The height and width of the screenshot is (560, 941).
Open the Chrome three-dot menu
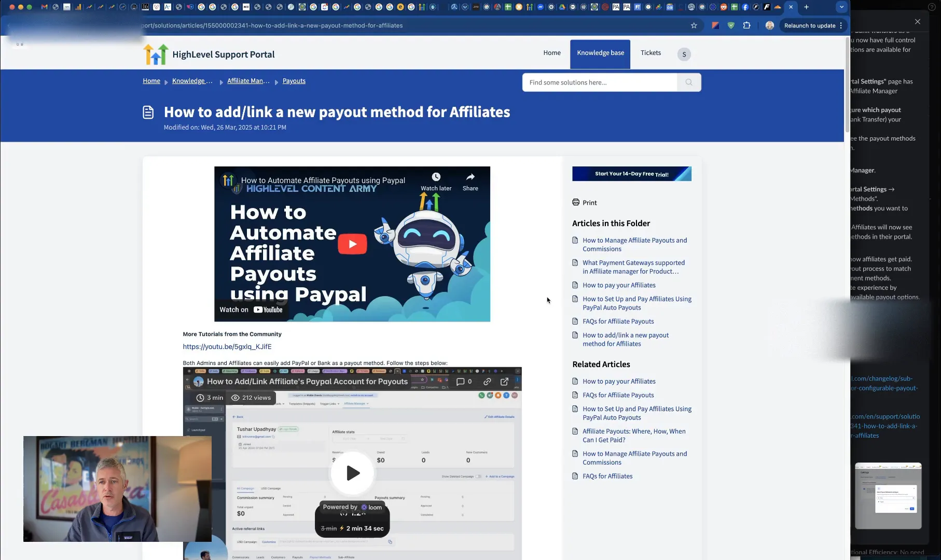click(841, 25)
